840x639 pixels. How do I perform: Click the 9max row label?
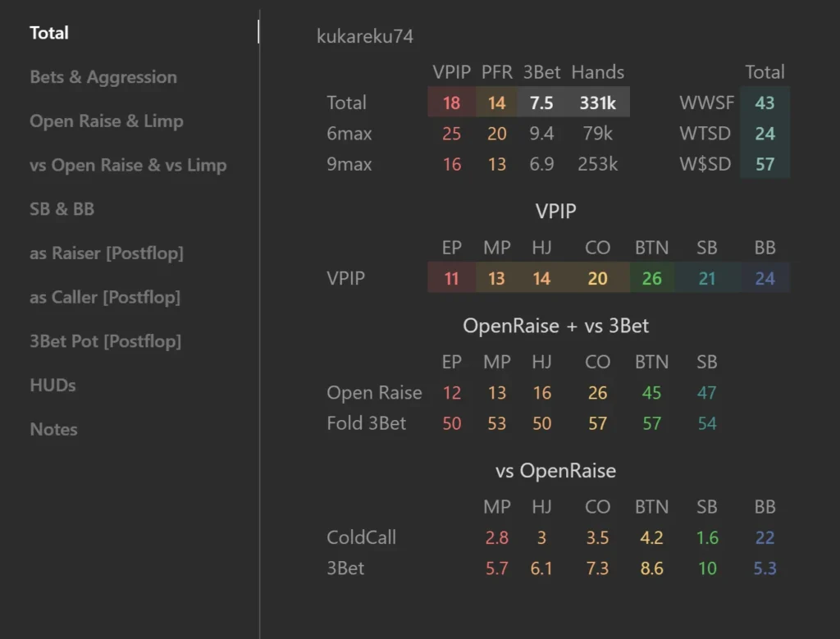(349, 164)
